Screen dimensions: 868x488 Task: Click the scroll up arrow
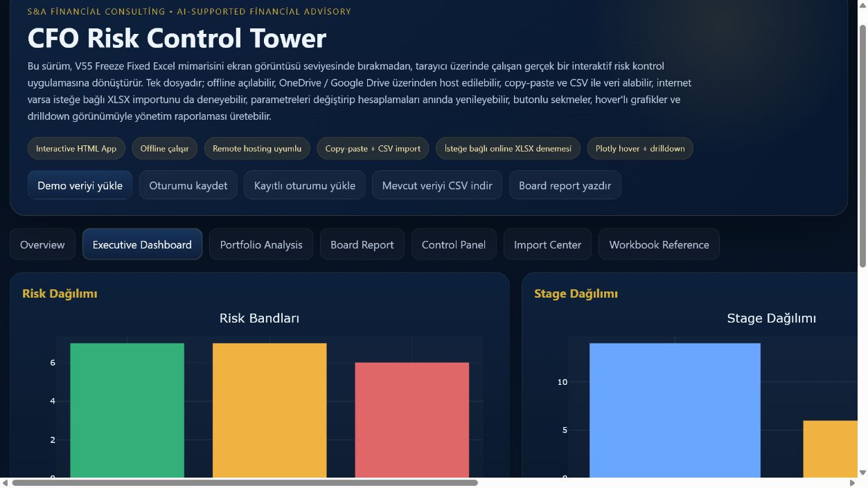tap(862, 5)
